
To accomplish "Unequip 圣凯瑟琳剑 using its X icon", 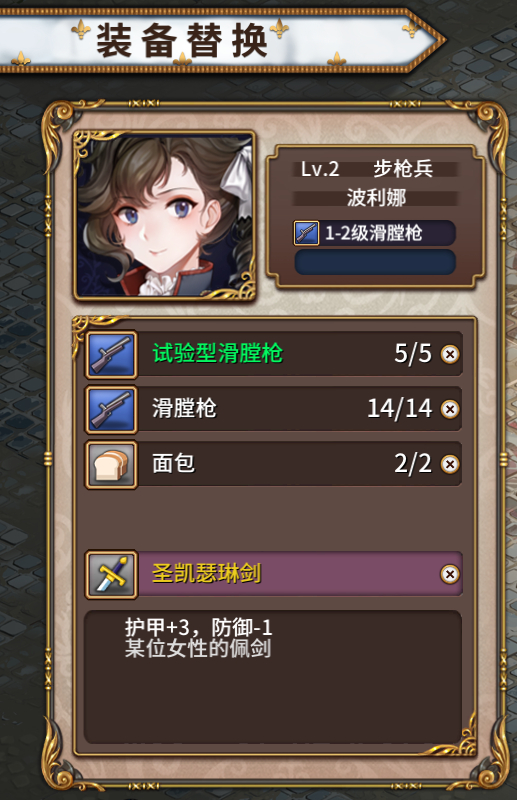I will coord(450,574).
